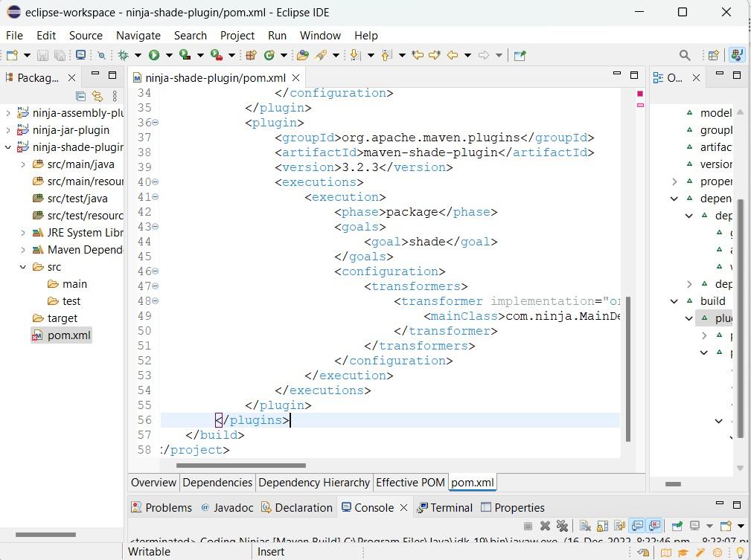Open the Window menu
751x560 pixels.
320,35
